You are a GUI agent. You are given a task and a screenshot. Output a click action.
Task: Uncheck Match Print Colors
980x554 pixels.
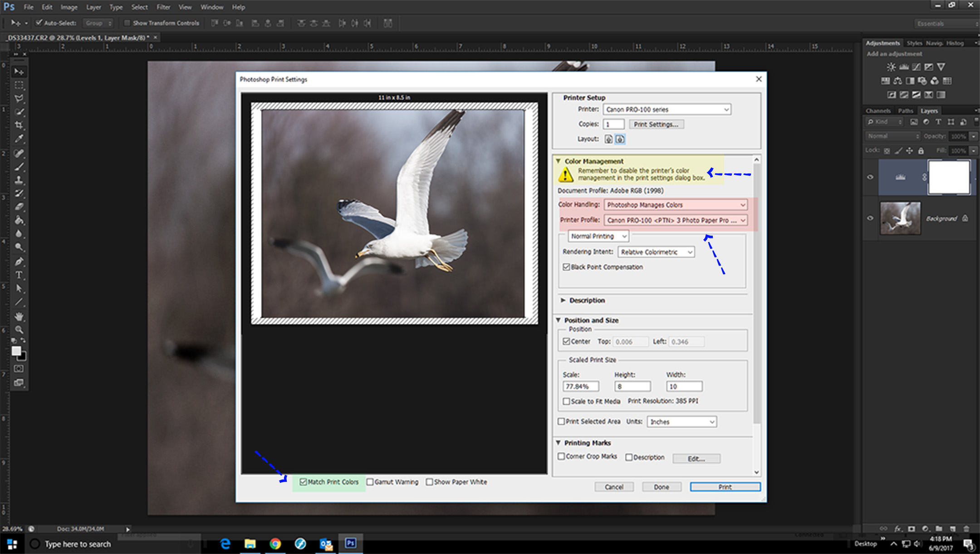304,482
